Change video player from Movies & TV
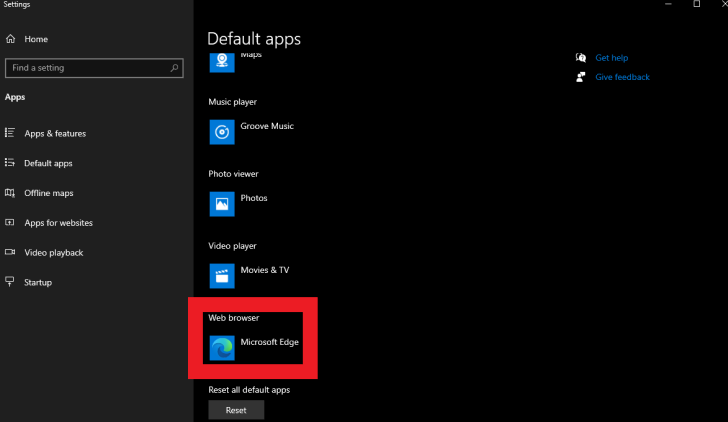The height and width of the screenshot is (422, 728). [x=265, y=270]
